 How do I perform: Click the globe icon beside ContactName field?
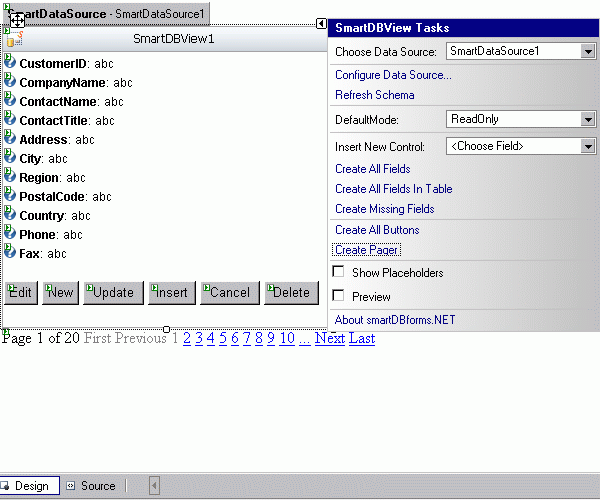[10, 99]
